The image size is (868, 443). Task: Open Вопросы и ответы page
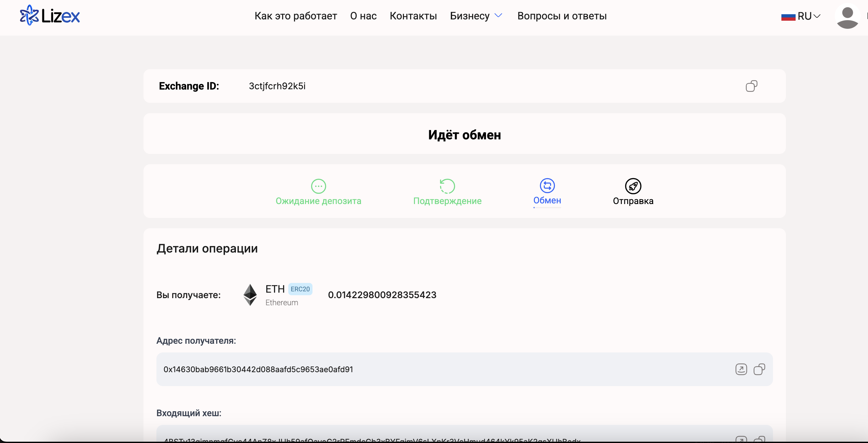562,16
